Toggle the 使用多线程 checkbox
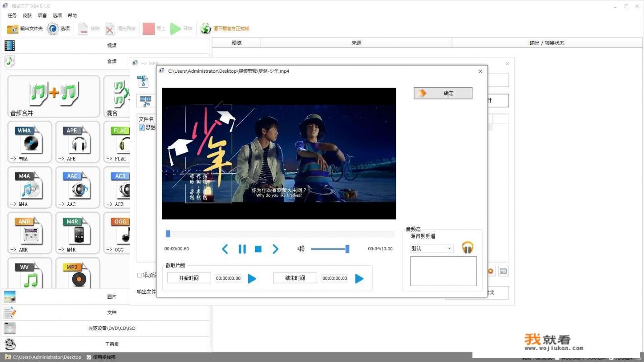The height and width of the screenshot is (362, 644). click(89, 357)
